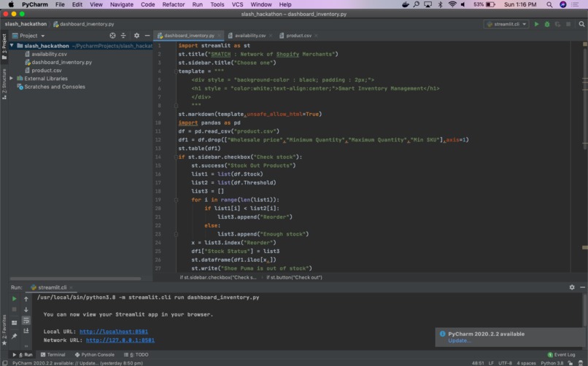This screenshot has width=588, height=366.
Task: Click the Project panel horizontal scrollbar
Action: pyautogui.click(x=75, y=279)
